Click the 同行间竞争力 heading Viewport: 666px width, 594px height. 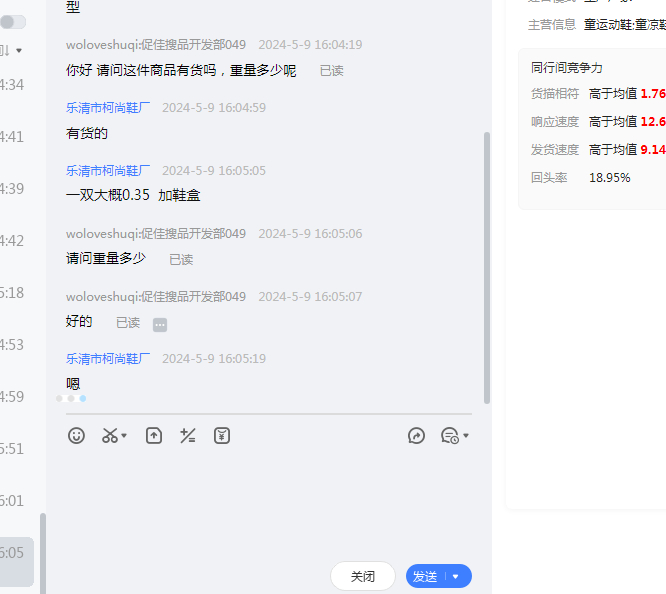[x=567, y=68]
